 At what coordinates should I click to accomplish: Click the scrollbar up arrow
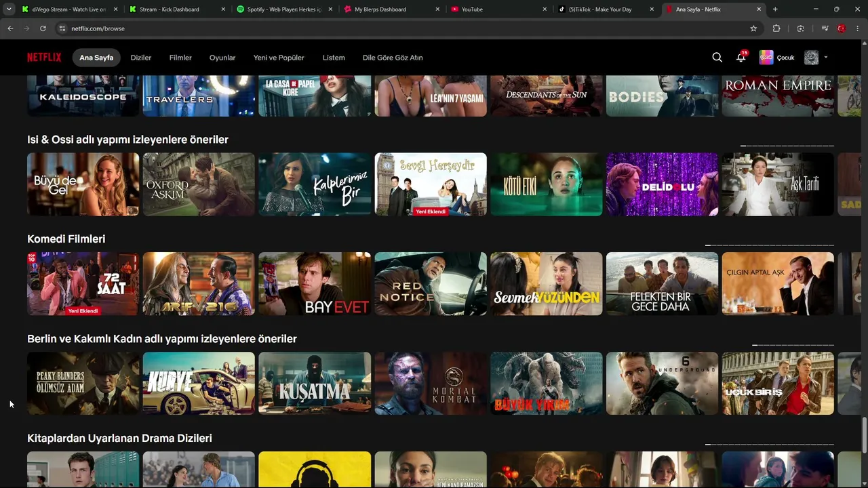(864, 44)
